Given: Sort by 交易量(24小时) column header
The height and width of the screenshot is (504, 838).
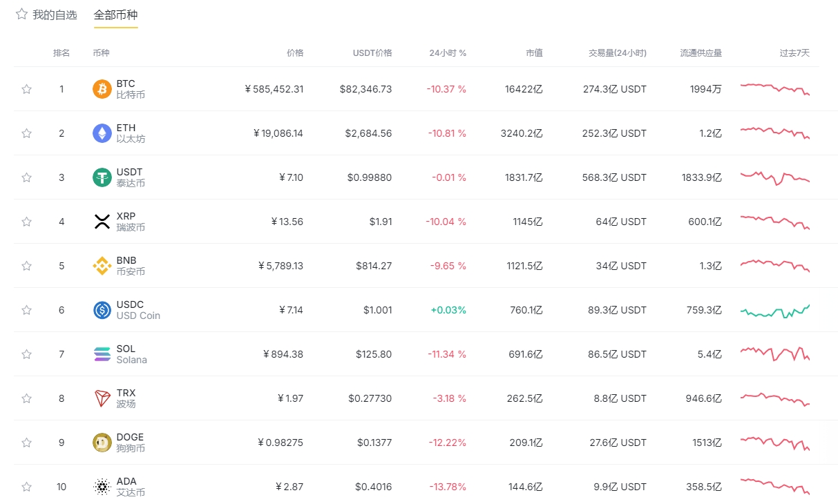Looking at the screenshot, I should coord(617,53).
